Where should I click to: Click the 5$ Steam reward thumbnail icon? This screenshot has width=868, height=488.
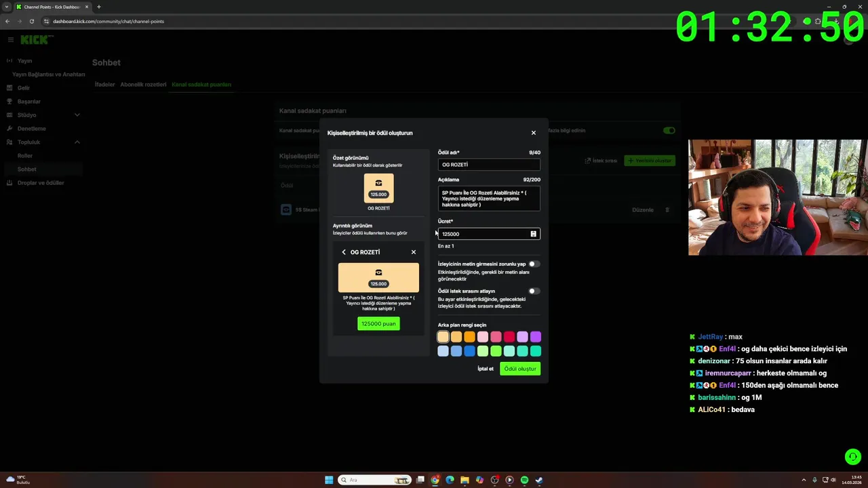pyautogui.click(x=286, y=210)
